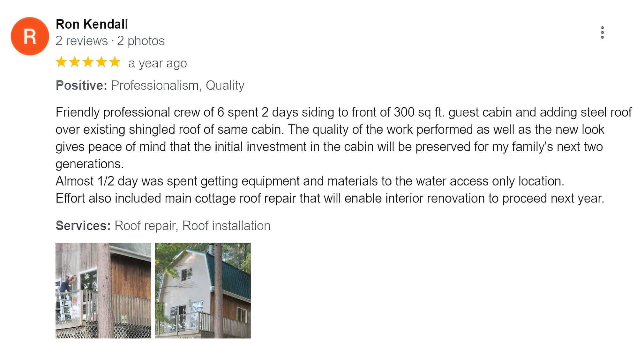Click the third gold rating star

[x=88, y=62]
